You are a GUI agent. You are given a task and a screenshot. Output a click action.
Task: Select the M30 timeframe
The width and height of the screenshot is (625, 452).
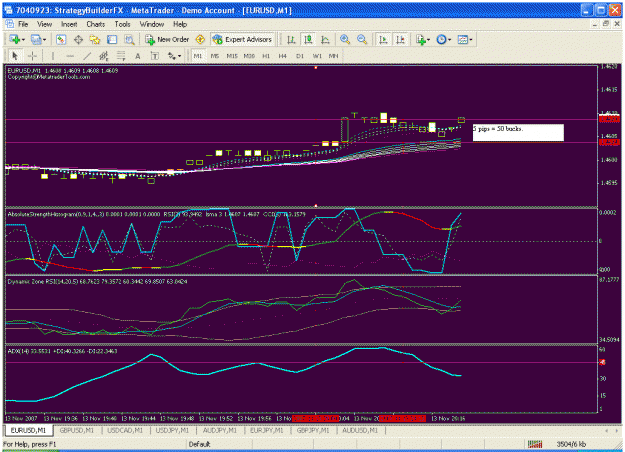coord(249,56)
